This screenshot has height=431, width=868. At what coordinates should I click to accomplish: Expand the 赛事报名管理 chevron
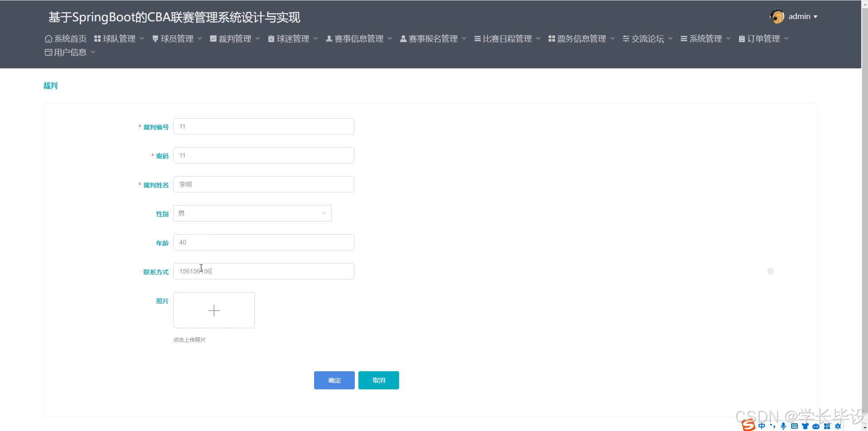point(464,39)
